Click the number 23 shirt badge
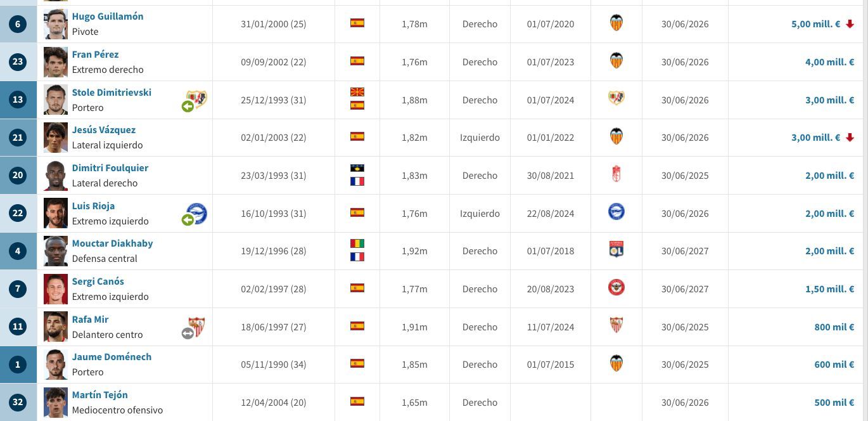The height and width of the screenshot is (421, 868). coord(17,62)
